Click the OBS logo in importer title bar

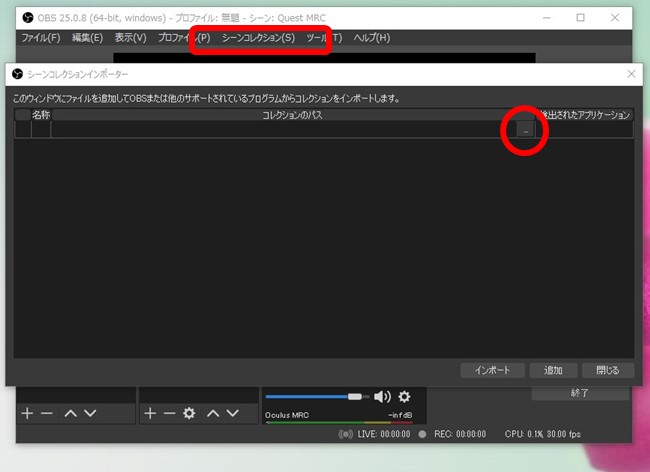click(x=17, y=74)
